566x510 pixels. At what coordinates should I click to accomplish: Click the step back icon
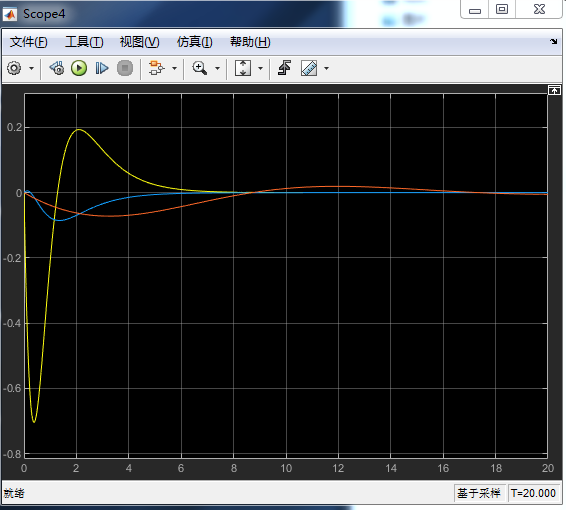coord(57,68)
